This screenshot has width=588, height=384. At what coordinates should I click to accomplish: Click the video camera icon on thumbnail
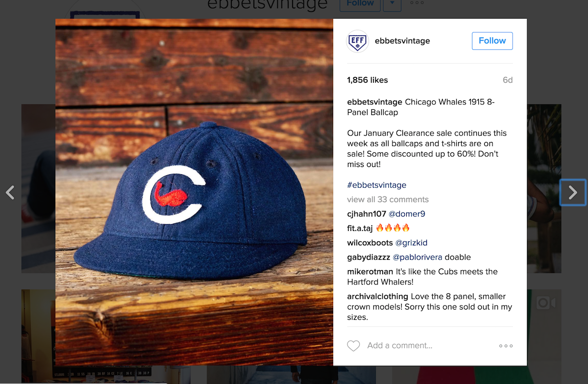click(x=545, y=303)
